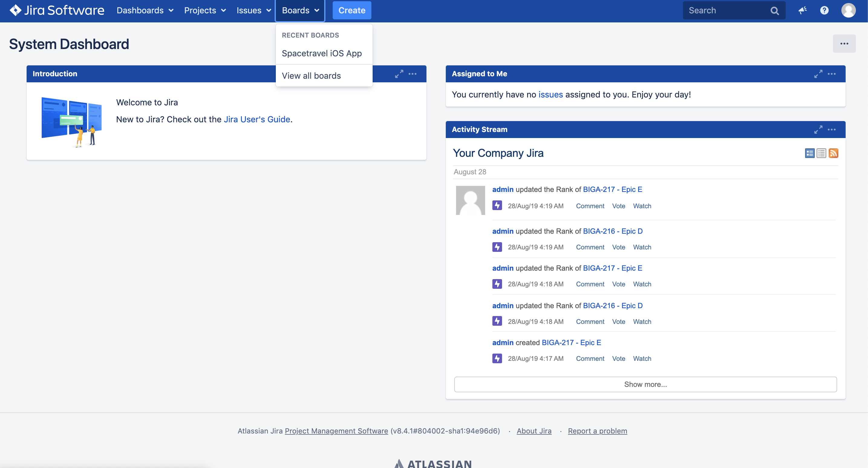This screenshot has height=468, width=868.
Task: Maximize the Assigned to Me gadget
Action: pyautogui.click(x=818, y=74)
